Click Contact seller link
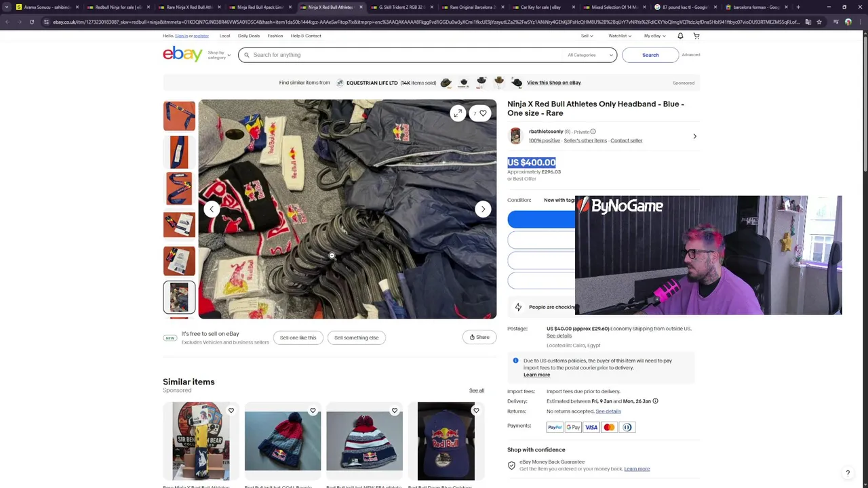The height and width of the screenshot is (488, 868). [626, 140]
